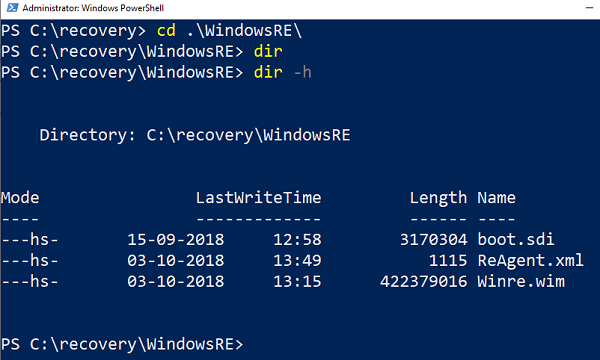Click the 'LastWriteTime' column header
600x360 pixels.
(x=259, y=198)
